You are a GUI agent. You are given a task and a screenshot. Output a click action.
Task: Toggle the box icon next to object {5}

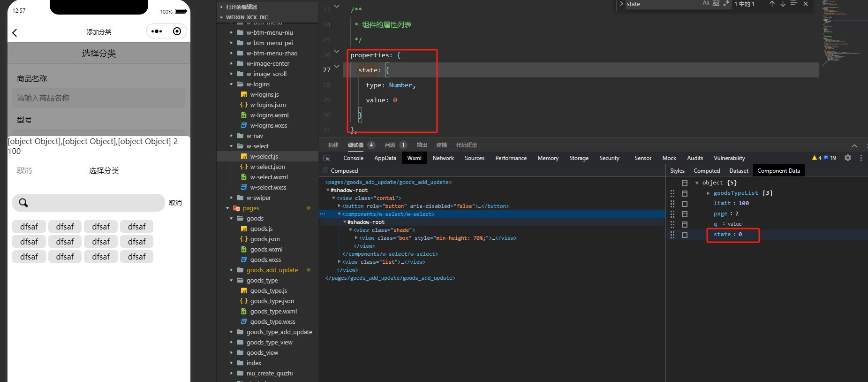coord(685,183)
